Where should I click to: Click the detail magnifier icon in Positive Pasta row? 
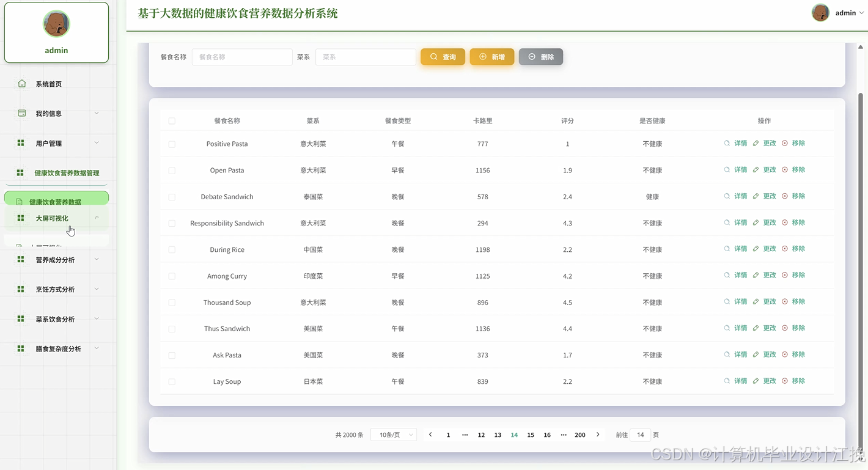coord(727,143)
